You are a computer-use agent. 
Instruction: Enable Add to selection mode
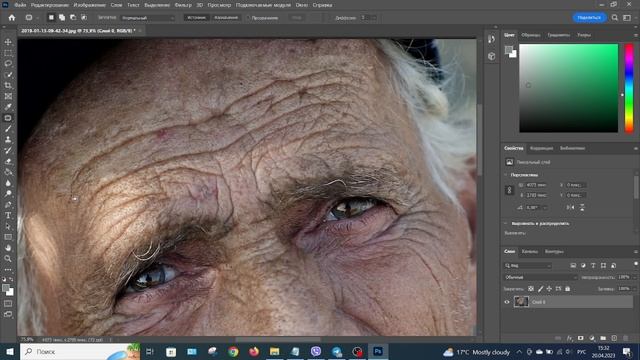(x=62, y=18)
